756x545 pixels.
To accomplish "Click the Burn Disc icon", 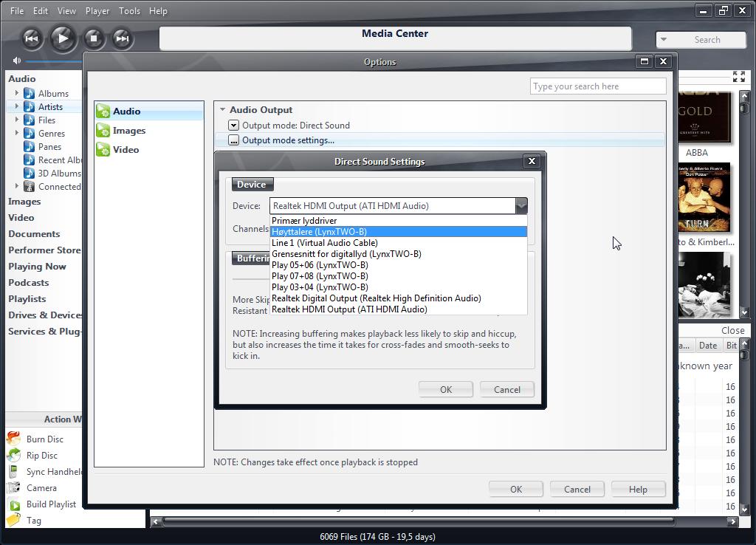I will coord(14,439).
